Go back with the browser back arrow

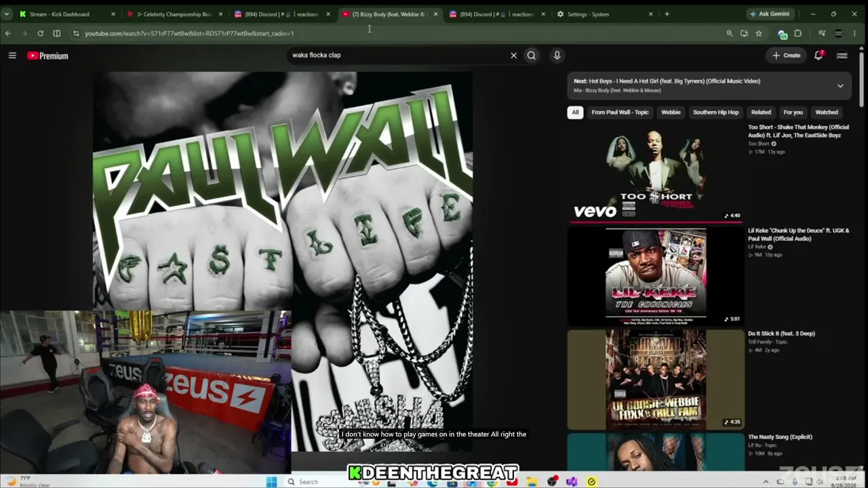(8, 33)
